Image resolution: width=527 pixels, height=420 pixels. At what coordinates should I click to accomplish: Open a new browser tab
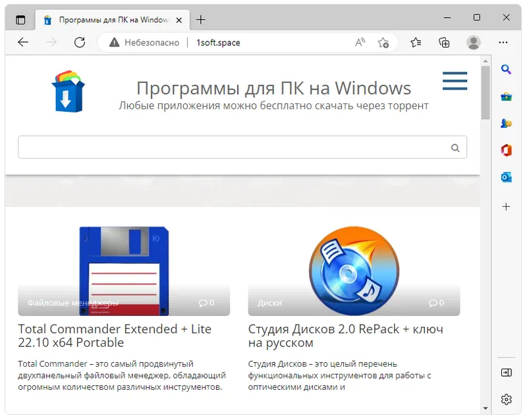click(x=201, y=20)
